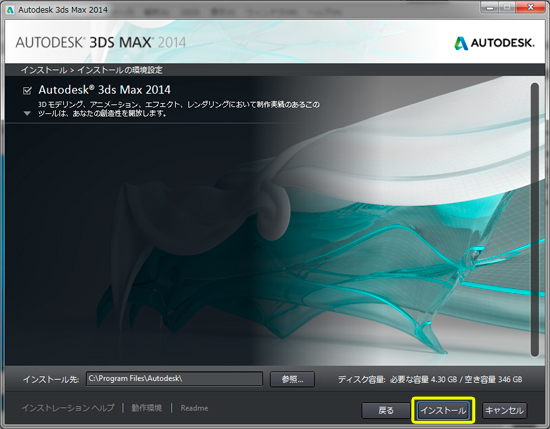Open the Readme link

(x=194, y=408)
